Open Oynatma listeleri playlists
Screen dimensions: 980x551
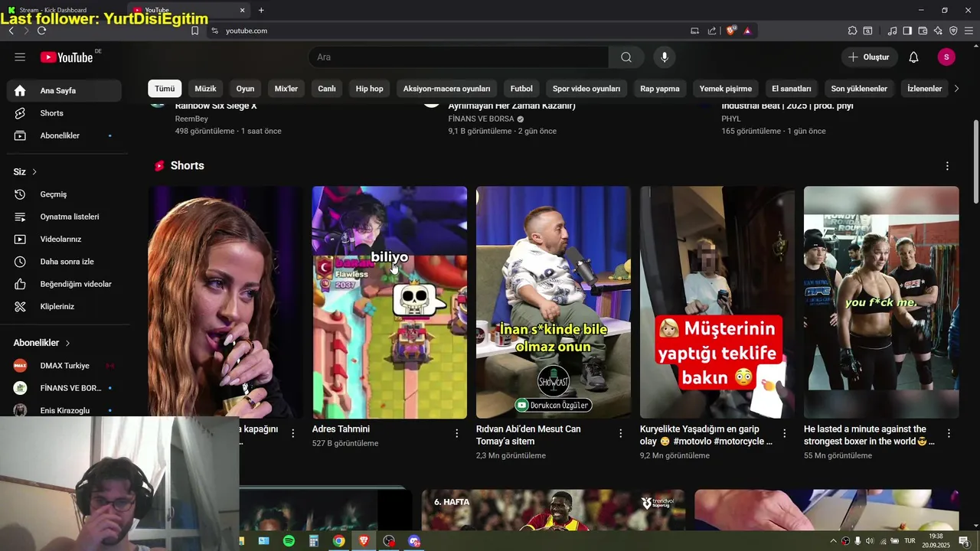pos(64,217)
